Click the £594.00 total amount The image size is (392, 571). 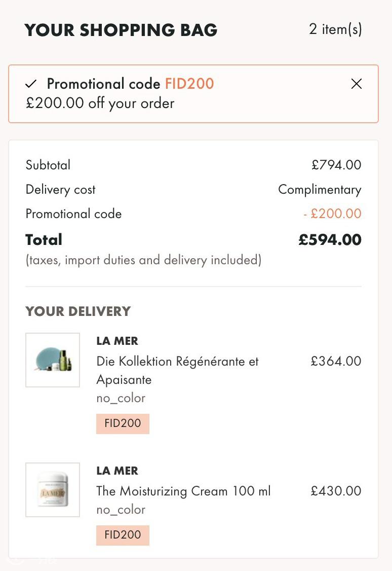pyautogui.click(x=330, y=240)
